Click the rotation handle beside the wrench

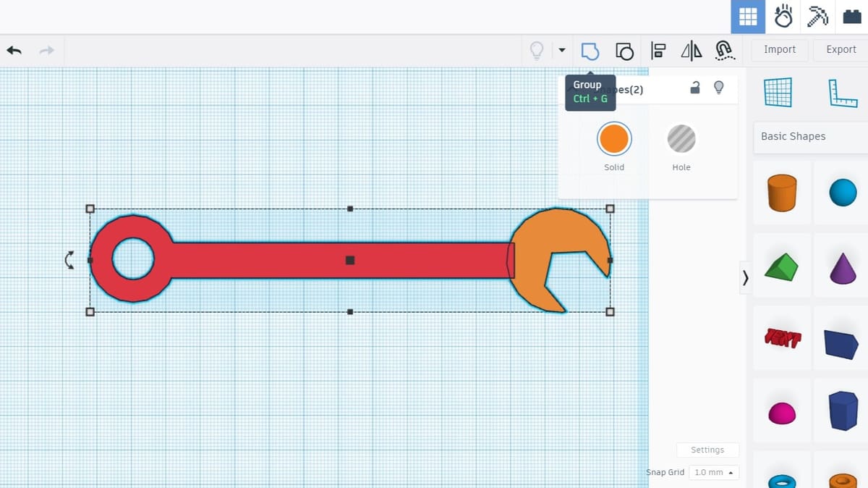(69, 261)
